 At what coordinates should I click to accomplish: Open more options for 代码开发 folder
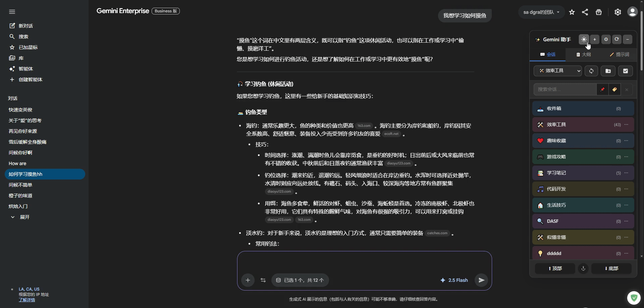(x=626, y=189)
